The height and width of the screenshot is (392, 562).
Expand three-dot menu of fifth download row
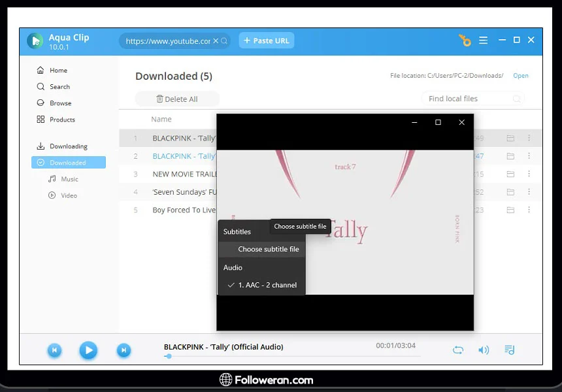tap(529, 210)
